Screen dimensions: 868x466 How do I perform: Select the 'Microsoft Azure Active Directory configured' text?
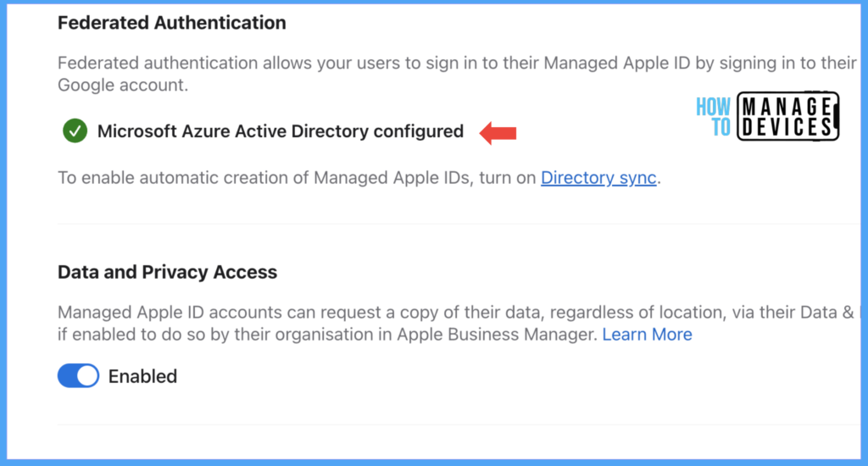point(281,131)
